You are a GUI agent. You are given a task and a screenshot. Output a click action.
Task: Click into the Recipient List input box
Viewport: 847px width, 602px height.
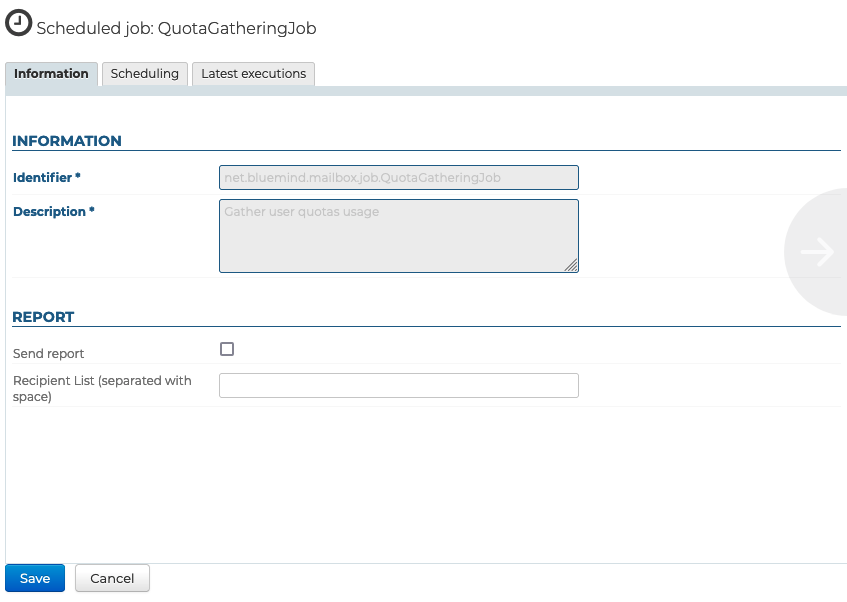point(398,385)
